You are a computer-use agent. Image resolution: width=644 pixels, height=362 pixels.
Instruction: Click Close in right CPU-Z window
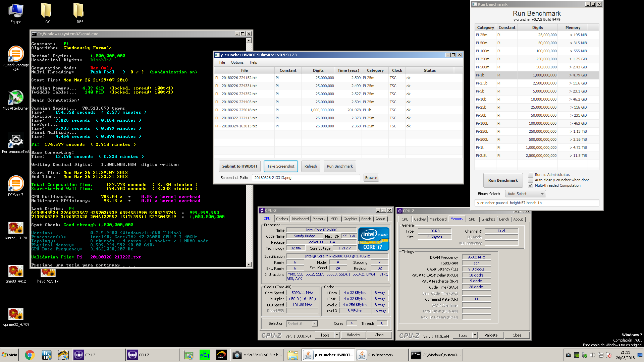pyautogui.click(x=517, y=335)
